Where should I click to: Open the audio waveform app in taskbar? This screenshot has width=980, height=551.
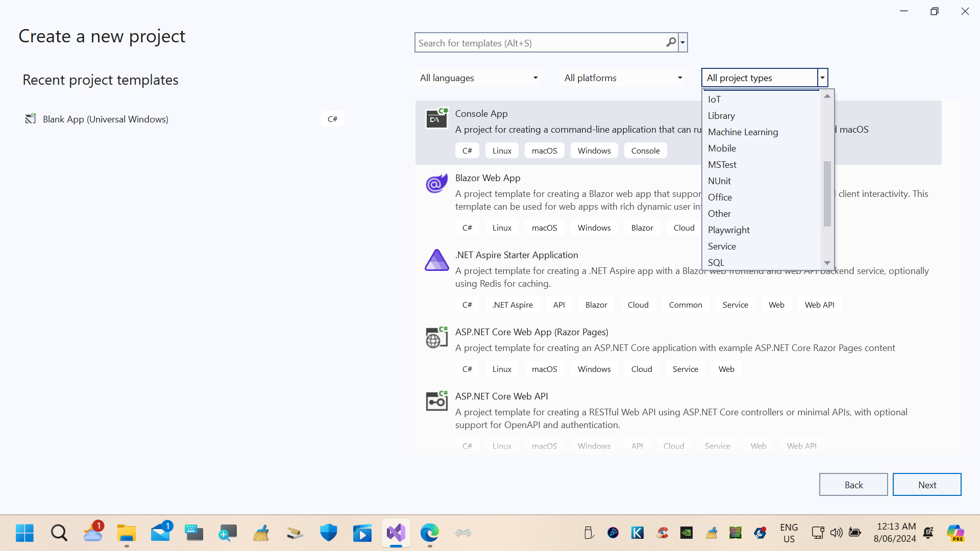(x=463, y=533)
